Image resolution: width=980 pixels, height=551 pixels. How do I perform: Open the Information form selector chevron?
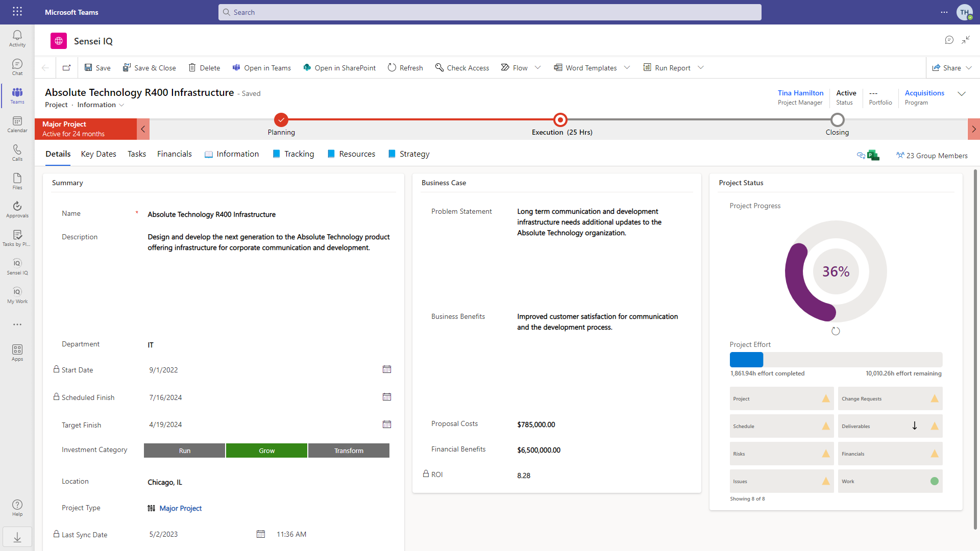[x=121, y=105]
